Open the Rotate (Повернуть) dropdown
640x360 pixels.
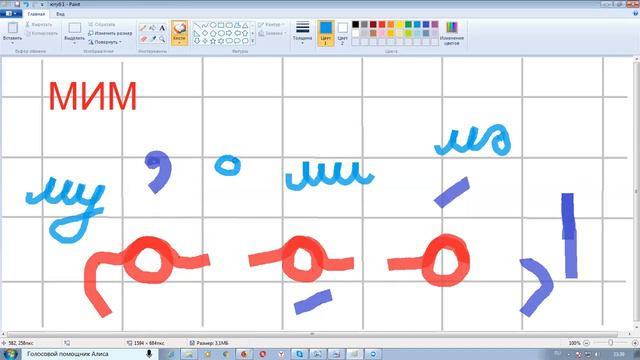(x=105, y=42)
